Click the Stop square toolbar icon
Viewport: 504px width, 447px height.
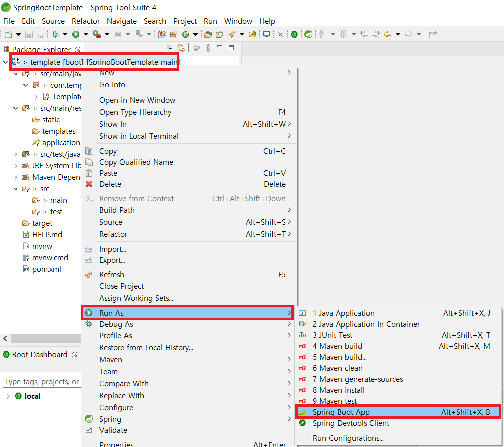click(x=118, y=34)
